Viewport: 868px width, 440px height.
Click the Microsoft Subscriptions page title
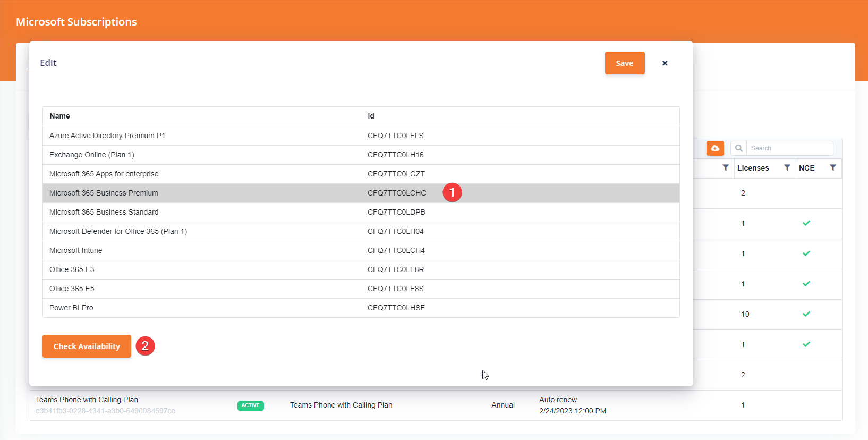tap(76, 22)
